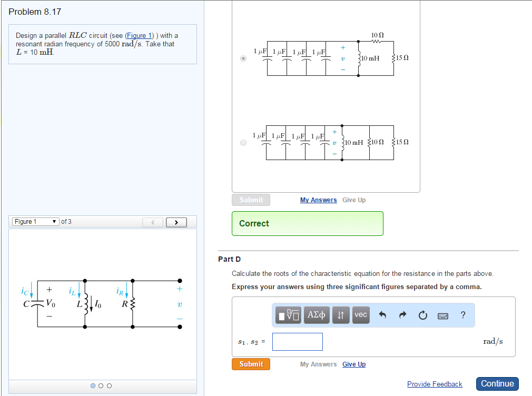The width and height of the screenshot is (532, 396).
Task: Reset the answer editor
Action: [422, 315]
